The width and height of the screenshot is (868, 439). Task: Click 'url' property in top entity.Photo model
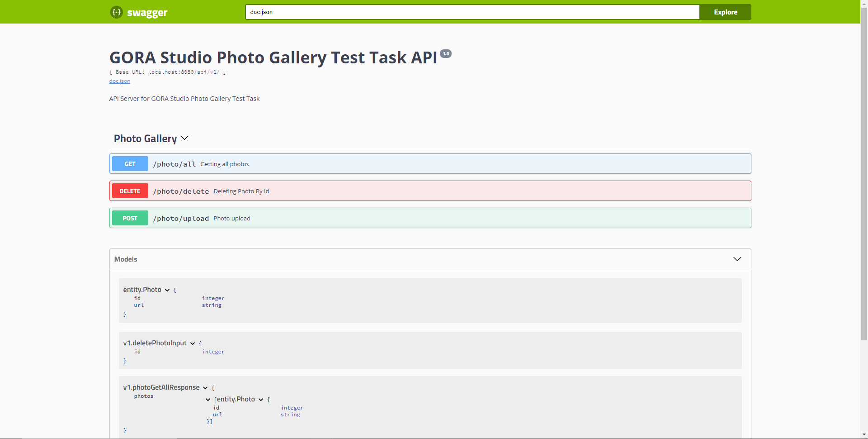coord(139,305)
